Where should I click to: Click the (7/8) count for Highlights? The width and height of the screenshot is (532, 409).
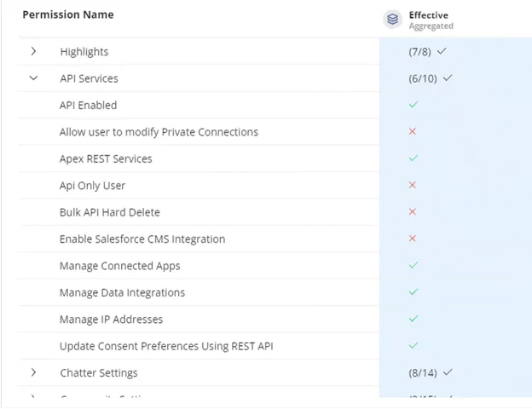coord(419,52)
